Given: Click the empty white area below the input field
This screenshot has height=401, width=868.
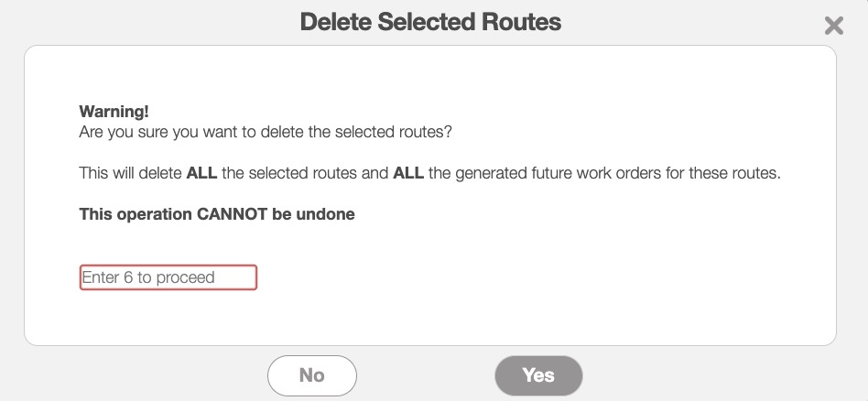Looking at the screenshot, I should pos(430,317).
